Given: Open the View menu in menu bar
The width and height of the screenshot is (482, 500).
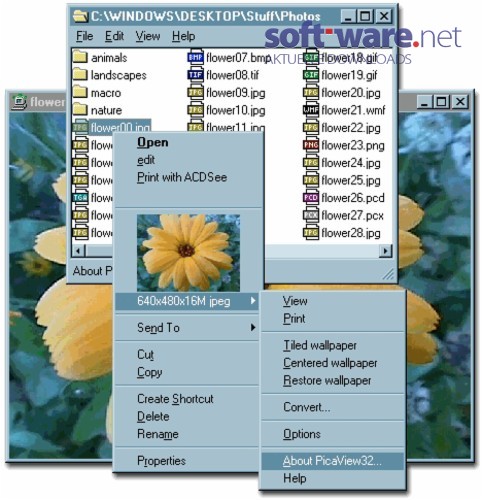Looking at the screenshot, I should coord(148,36).
